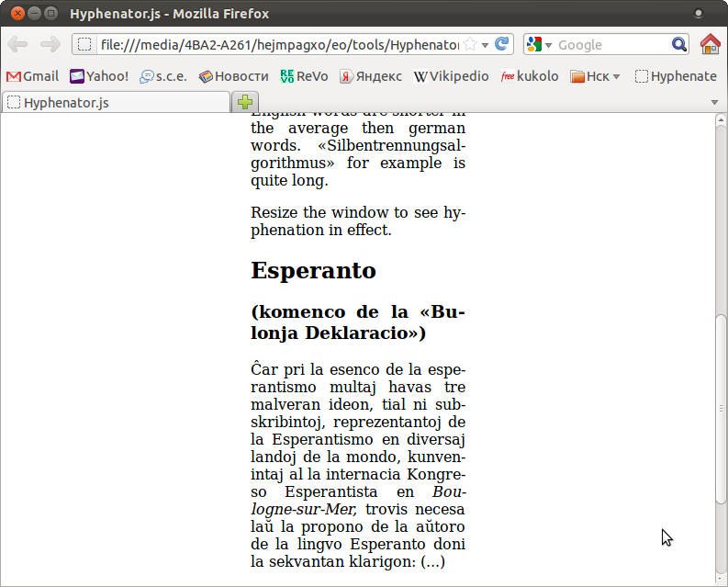Show the list all tabs dropdown
This screenshot has width=728, height=587.
click(x=714, y=102)
